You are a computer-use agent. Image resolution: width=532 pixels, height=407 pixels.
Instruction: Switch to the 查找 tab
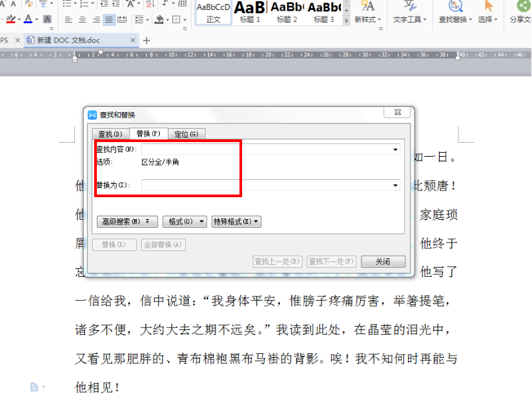(110, 133)
